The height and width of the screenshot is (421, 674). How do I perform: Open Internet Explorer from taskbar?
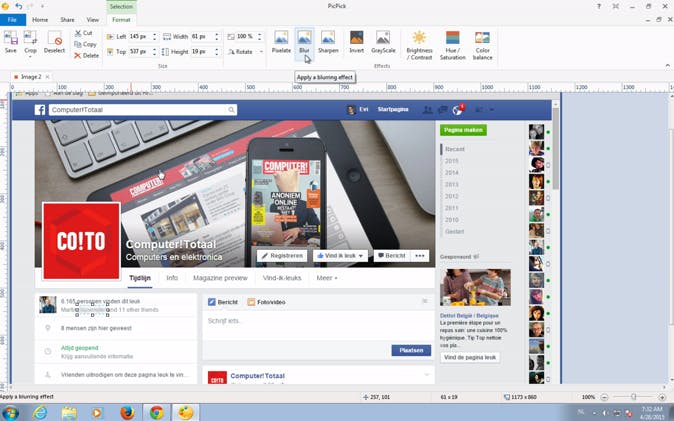[x=40, y=413]
